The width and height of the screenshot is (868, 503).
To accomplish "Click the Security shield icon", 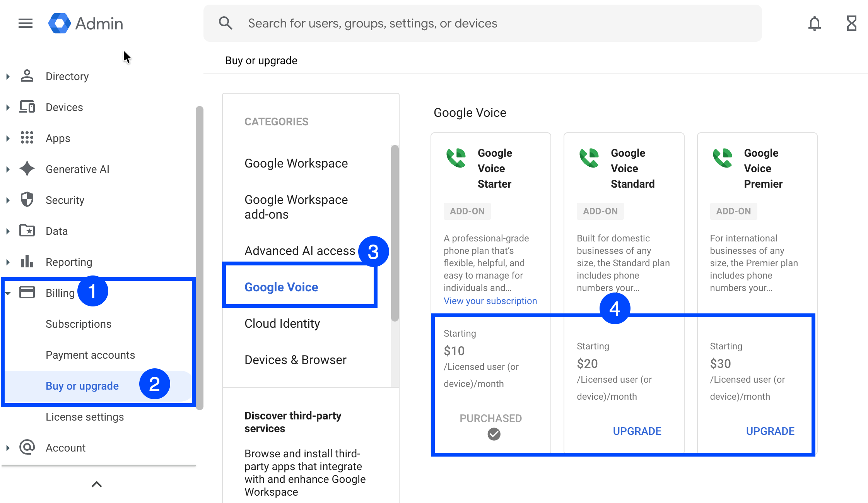I will coord(27,200).
